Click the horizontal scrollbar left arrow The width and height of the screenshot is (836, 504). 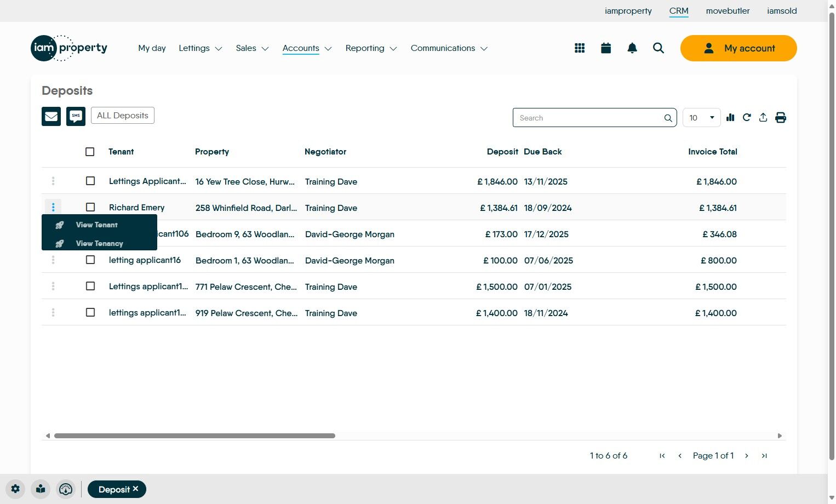click(x=48, y=436)
